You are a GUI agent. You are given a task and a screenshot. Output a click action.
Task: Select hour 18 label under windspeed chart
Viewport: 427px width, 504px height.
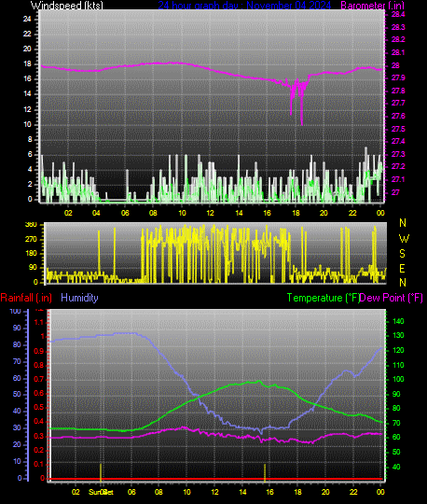tap(296, 213)
